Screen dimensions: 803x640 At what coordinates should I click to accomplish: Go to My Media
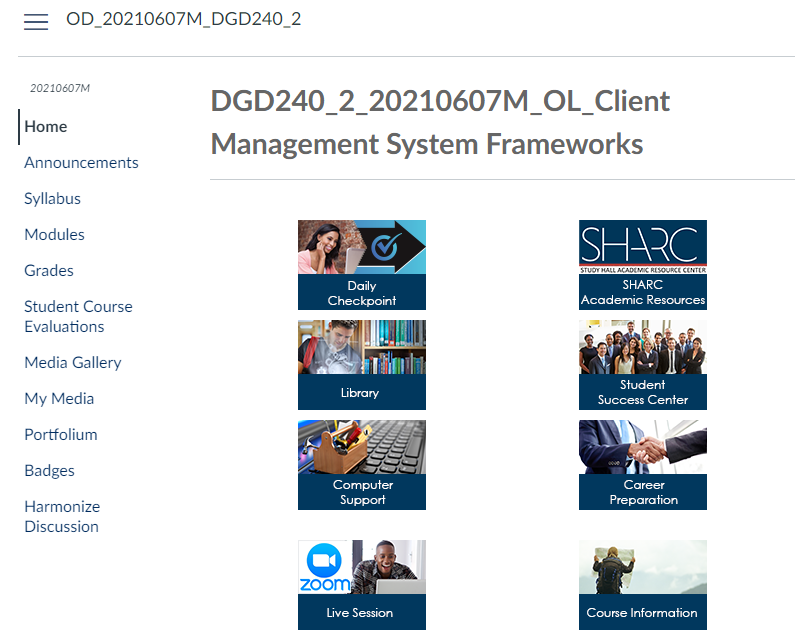coord(59,399)
